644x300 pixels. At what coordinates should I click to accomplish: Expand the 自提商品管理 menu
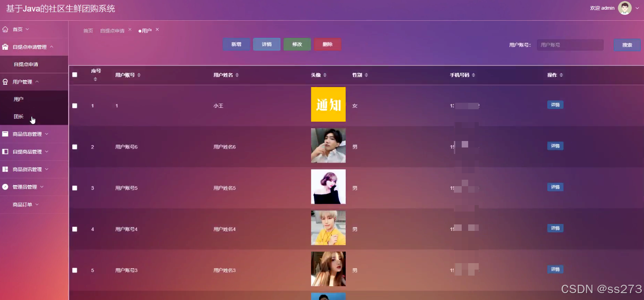(46, 152)
